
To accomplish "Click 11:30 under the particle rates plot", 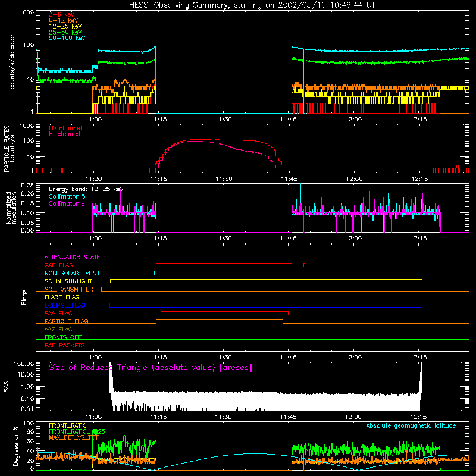I will [x=224, y=179].
